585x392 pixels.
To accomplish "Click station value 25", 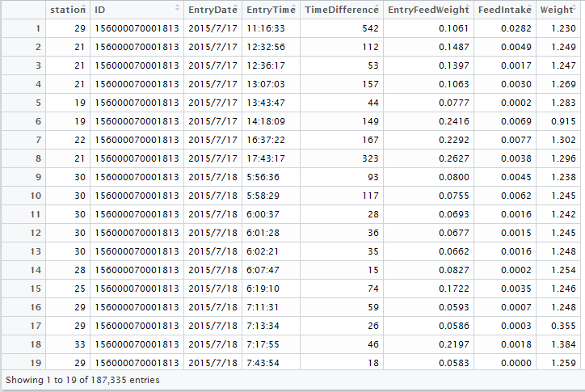I will click(x=80, y=289).
